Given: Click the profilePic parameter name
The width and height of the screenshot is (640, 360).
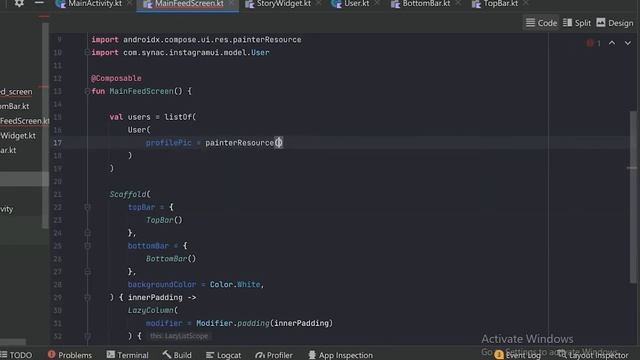Looking at the screenshot, I should pos(169,142).
